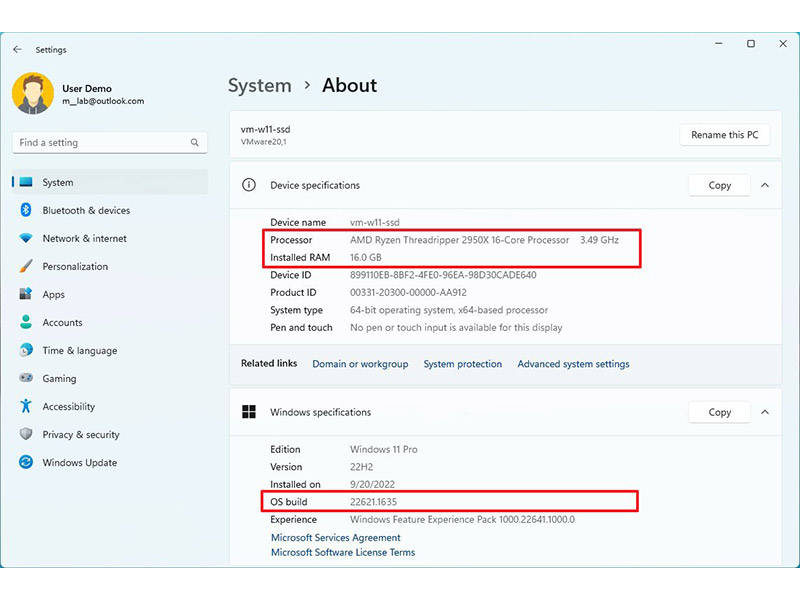
Task: Click the Windows Feature Experience Pack text
Action: (x=462, y=519)
